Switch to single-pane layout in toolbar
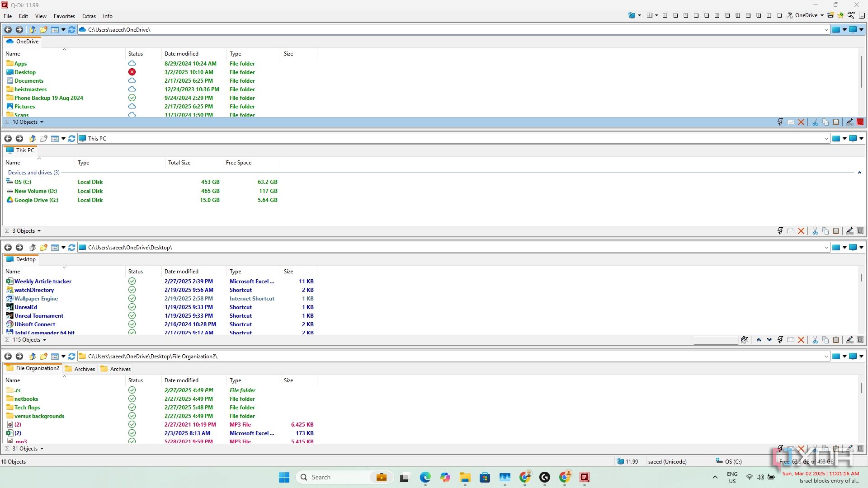This screenshot has width=868, height=488. pos(779,15)
